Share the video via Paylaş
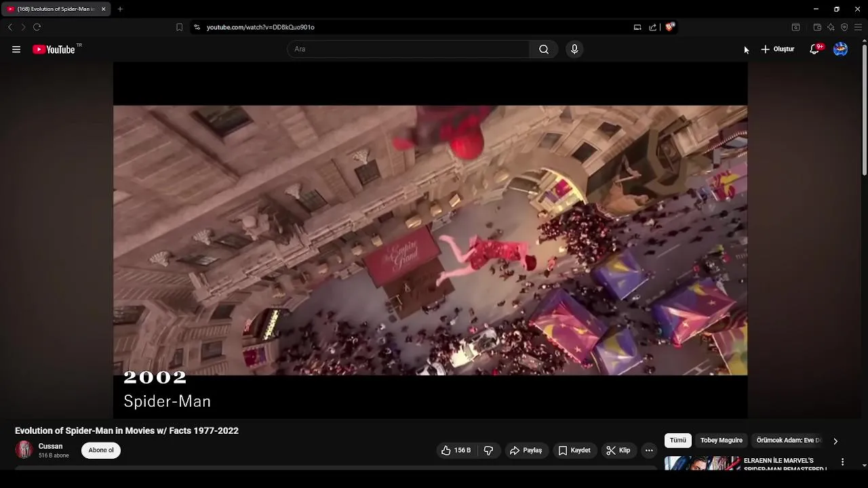The image size is (868, 488). (x=526, y=450)
